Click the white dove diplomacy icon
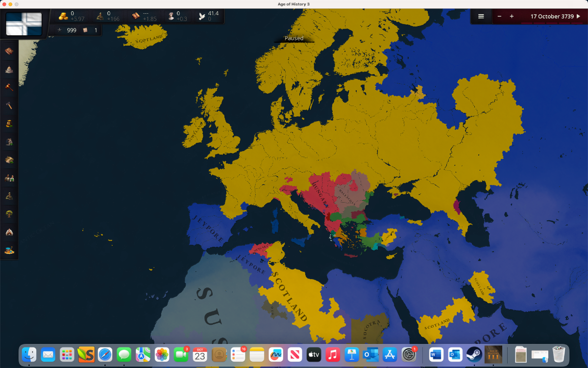The image size is (588, 368). click(202, 16)
